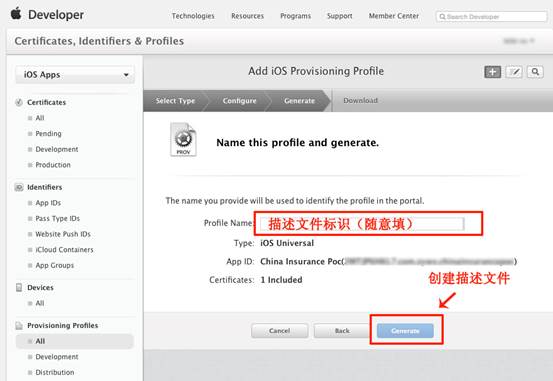Click the Cancel button
This screenshot has width=553, height=381.
[279, 331]
